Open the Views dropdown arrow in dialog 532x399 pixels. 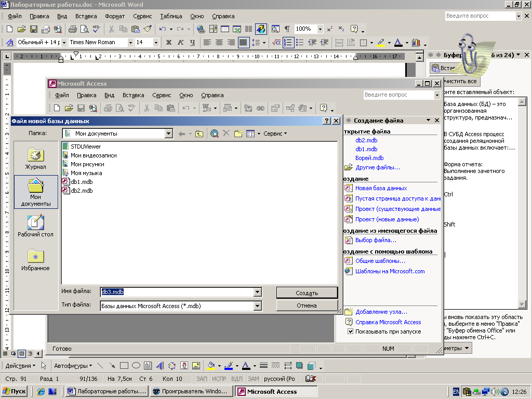(x=259, y=134)
